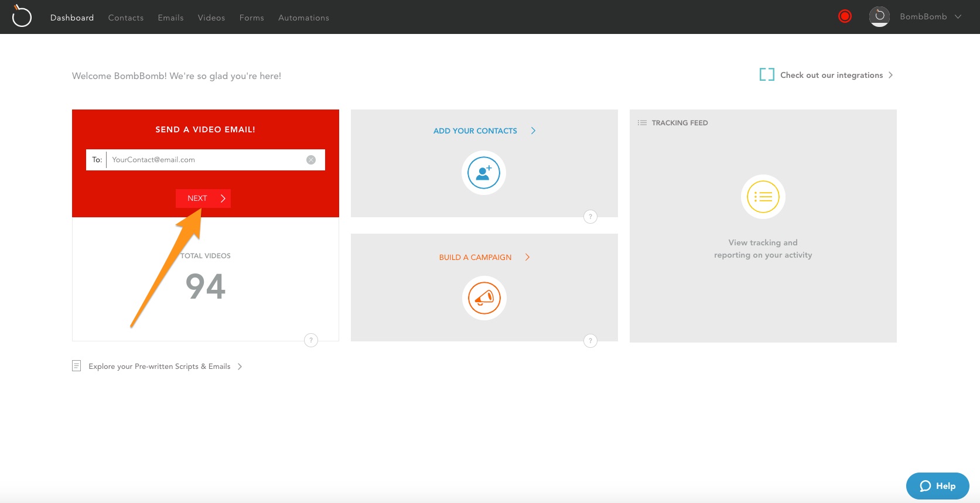
Task: Click the BombBomb account name
Action: pyautogui.click(x=923, y=16)
